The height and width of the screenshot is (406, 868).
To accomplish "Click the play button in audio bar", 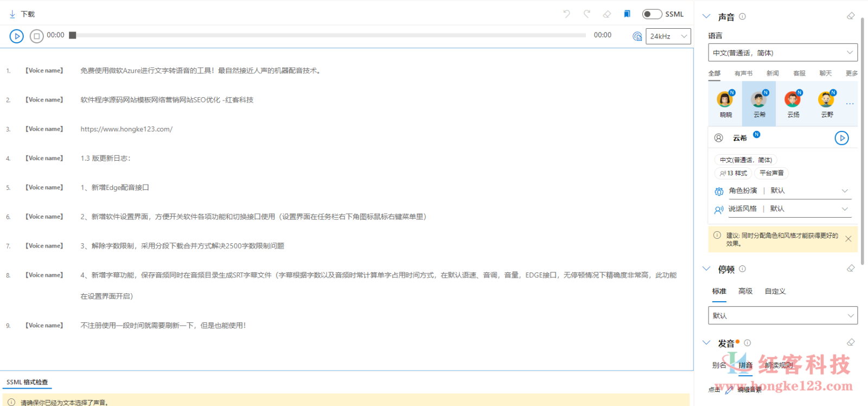I will [16, 36].
